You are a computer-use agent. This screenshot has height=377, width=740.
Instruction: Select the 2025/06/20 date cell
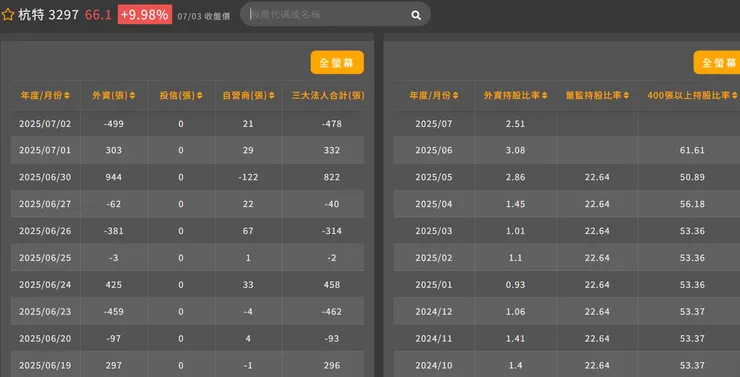tap(45, 338)
